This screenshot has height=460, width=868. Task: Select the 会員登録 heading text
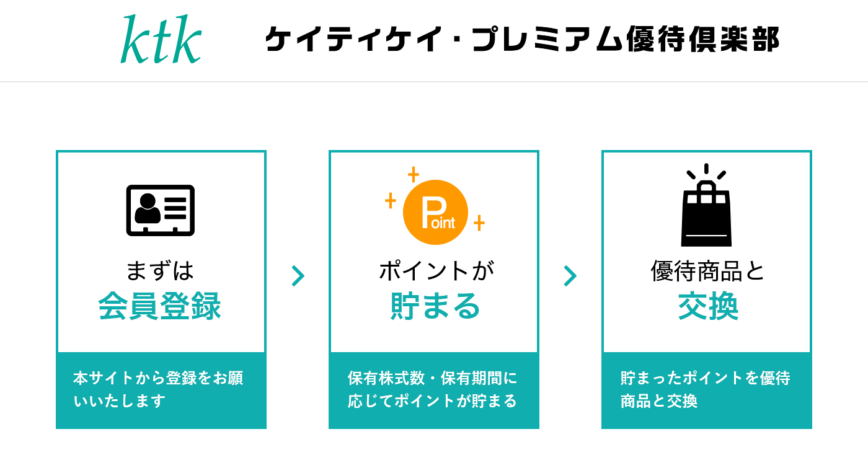tap(160, 306)
